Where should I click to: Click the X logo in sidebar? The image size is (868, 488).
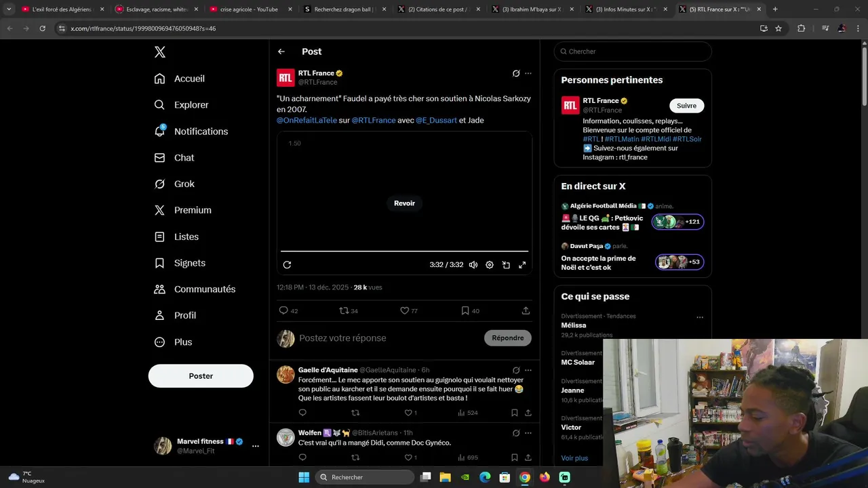[160, 52]
